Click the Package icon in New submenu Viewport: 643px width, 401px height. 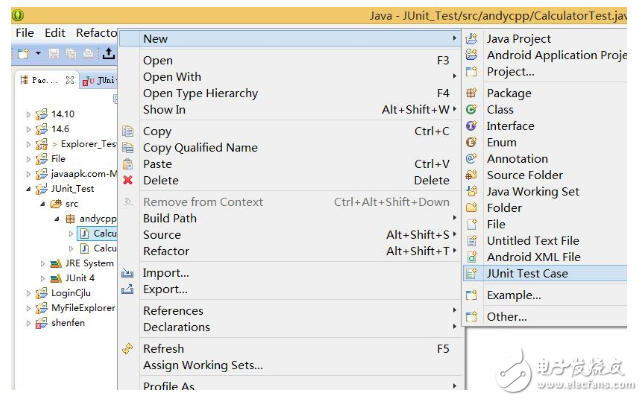pos(472,93)
